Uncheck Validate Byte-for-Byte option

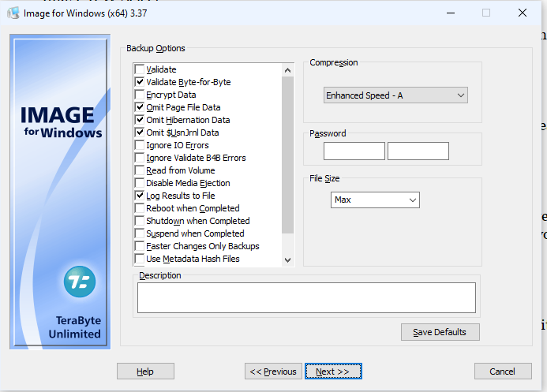coord(140,82)
